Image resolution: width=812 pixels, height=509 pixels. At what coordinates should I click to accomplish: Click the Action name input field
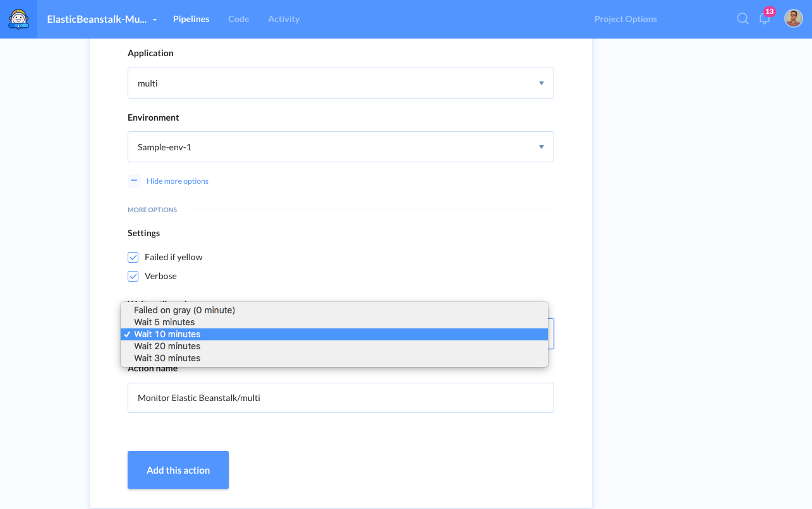pyautogui.click(x=341, y=398)
